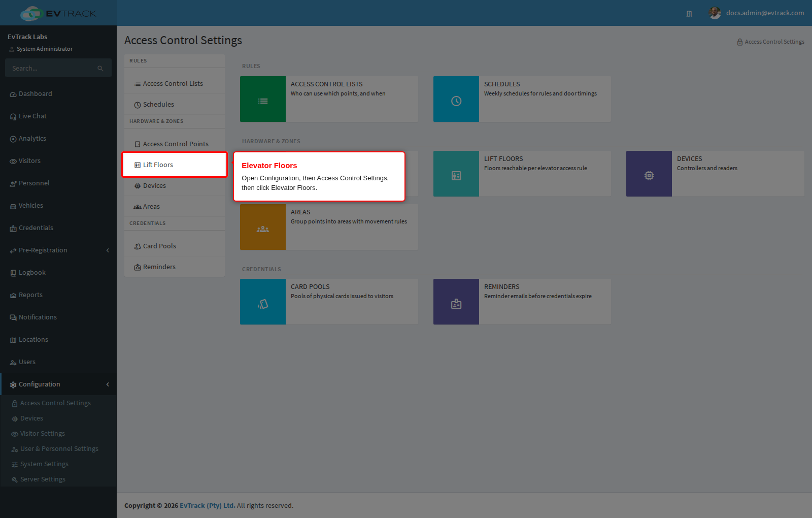
Task: Open the Access Control Lists green tile icon
Action: tap(263, 99)
